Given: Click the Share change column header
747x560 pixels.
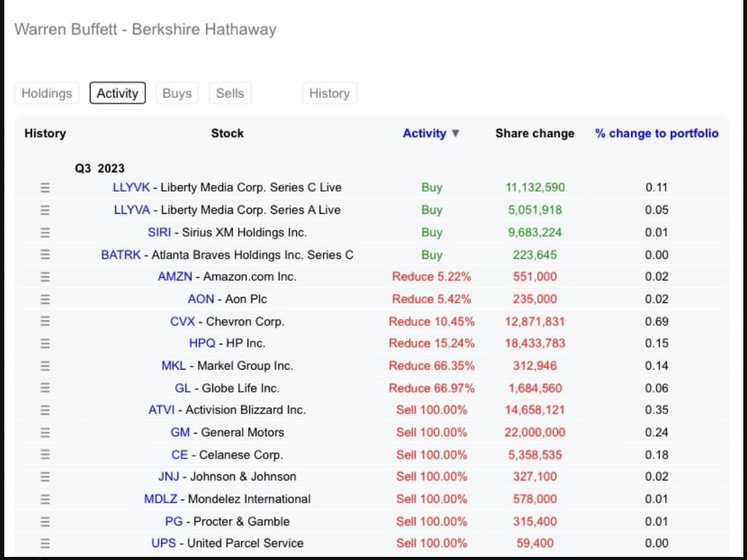Looking at the screenshot, I should [535, 133].
